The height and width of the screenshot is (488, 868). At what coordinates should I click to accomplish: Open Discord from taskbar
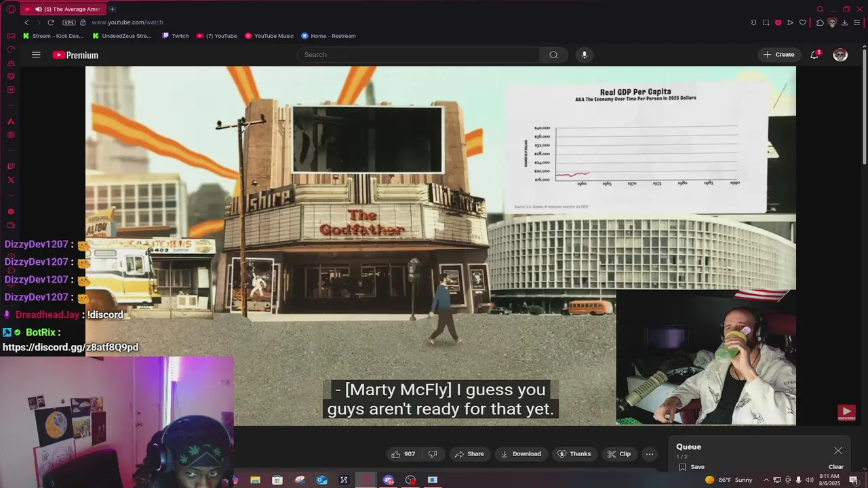[388, 480]
